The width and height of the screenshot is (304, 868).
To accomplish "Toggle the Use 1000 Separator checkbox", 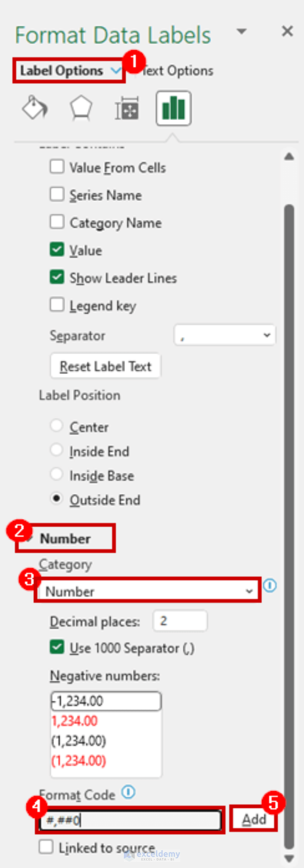I will (57, 647).
